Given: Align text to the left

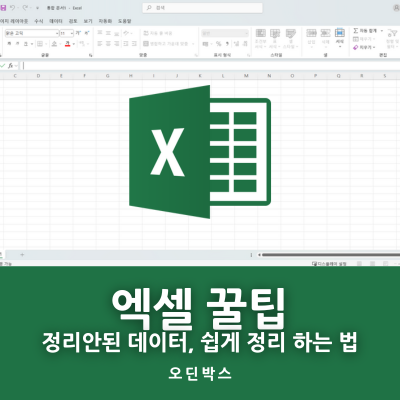Looking at the screenshot, I should click(100, 44).
